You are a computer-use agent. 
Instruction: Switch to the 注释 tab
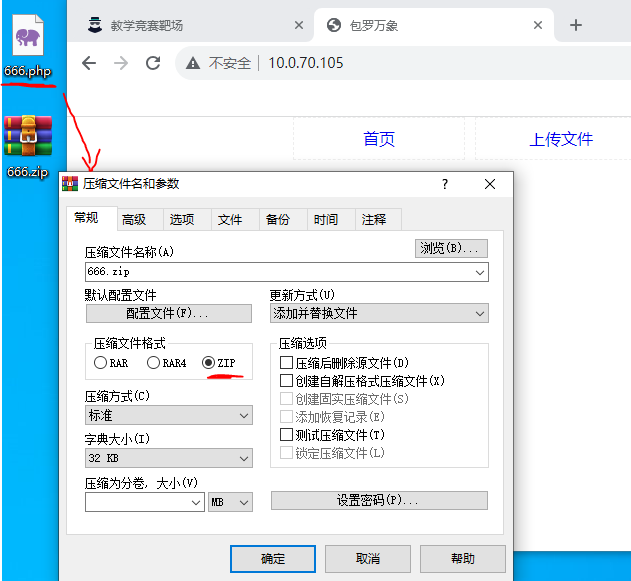pyautogui.click(x=378, y=220)
